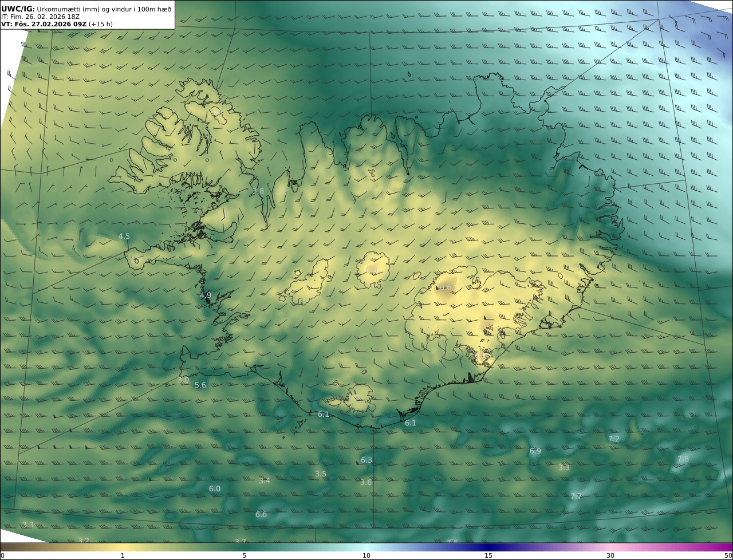
Task: Click the colorbar tick label 30
Action: coord(610,555)
